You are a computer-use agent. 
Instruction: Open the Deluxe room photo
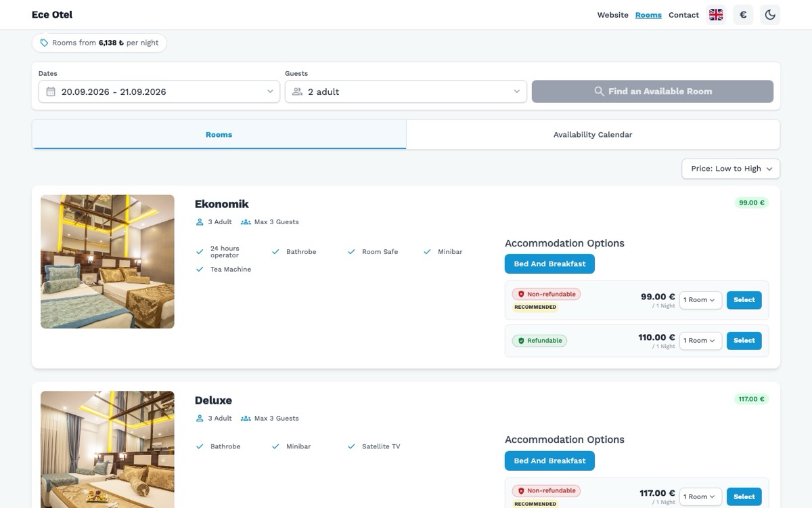(108, 449)
